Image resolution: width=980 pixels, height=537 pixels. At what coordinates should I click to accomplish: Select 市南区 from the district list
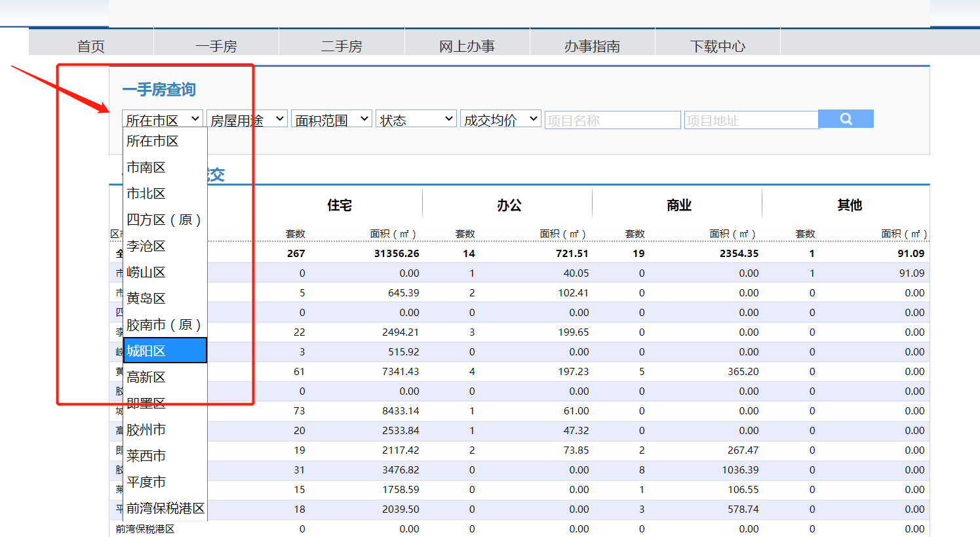[165, 167]
